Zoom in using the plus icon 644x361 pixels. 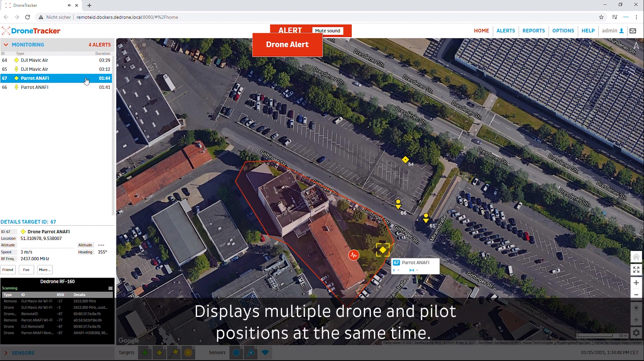tap(636, 283)
